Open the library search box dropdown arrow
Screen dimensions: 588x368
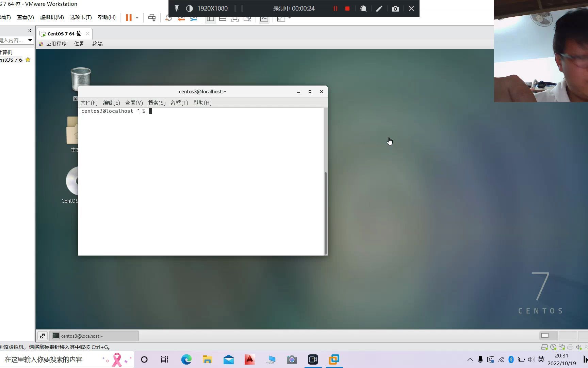pyautogui.click(x=30, y=40)
